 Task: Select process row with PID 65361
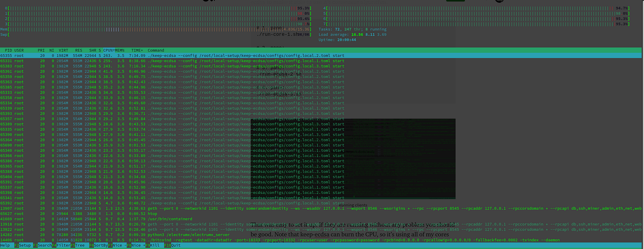(x=322, y=71)
